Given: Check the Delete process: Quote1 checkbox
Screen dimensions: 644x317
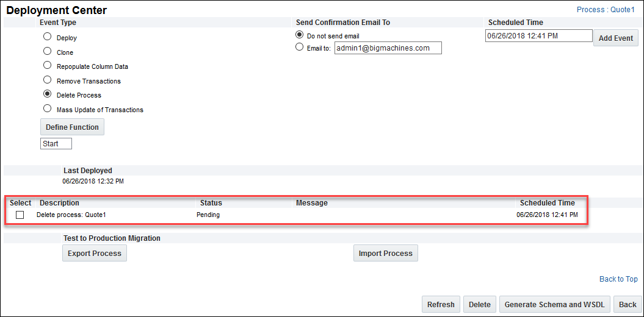Looking at the screenshot, I should [20, 215].
